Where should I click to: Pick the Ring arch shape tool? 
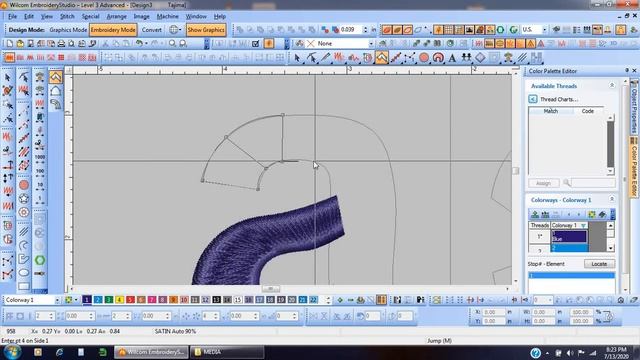(438, 58)
